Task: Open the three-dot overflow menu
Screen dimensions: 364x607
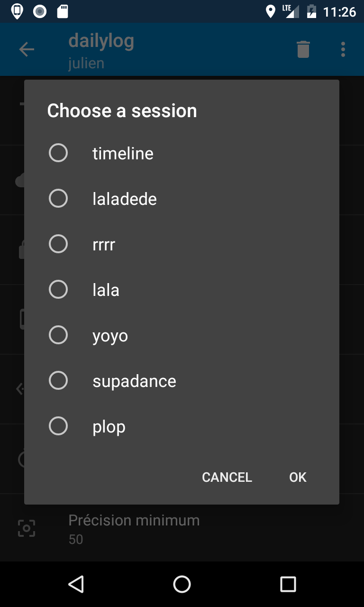Action: [x=343, y=49]
